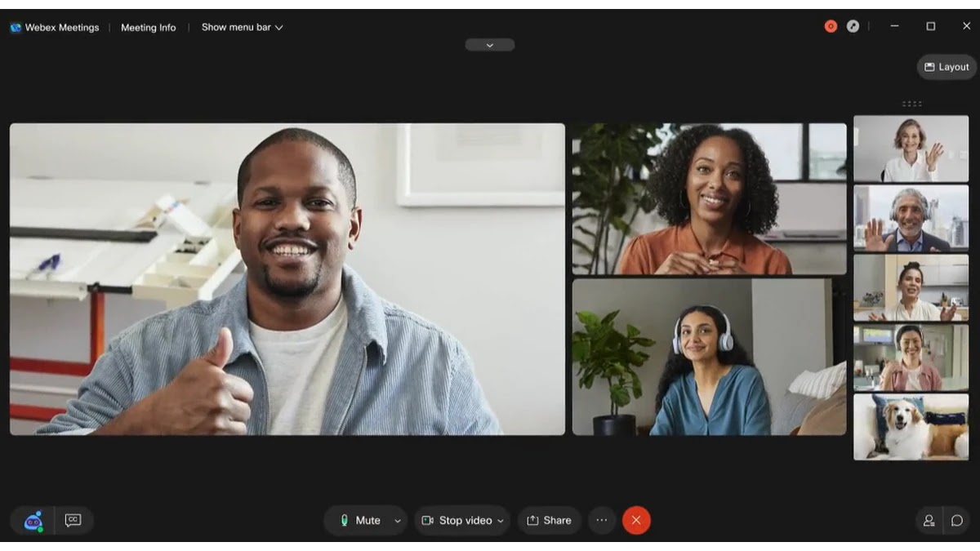
Task: Open the audio options arrow next to Mute
Action: click(x=398, y=521)
